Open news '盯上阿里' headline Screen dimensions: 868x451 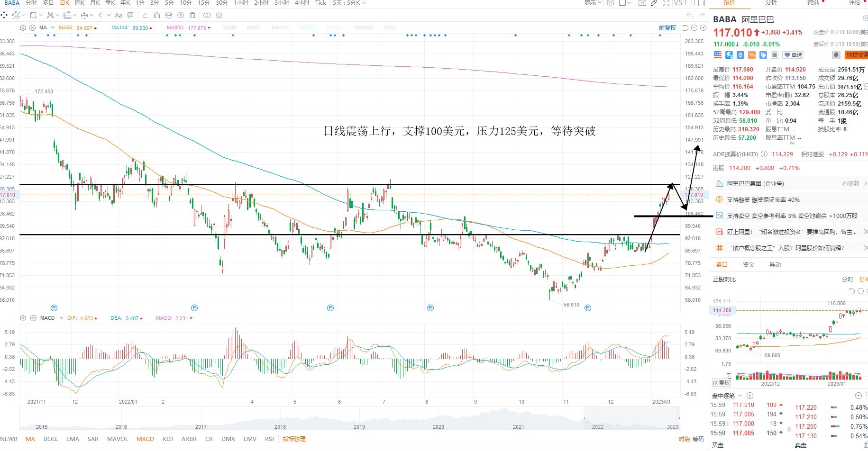[x=792, y=232]
